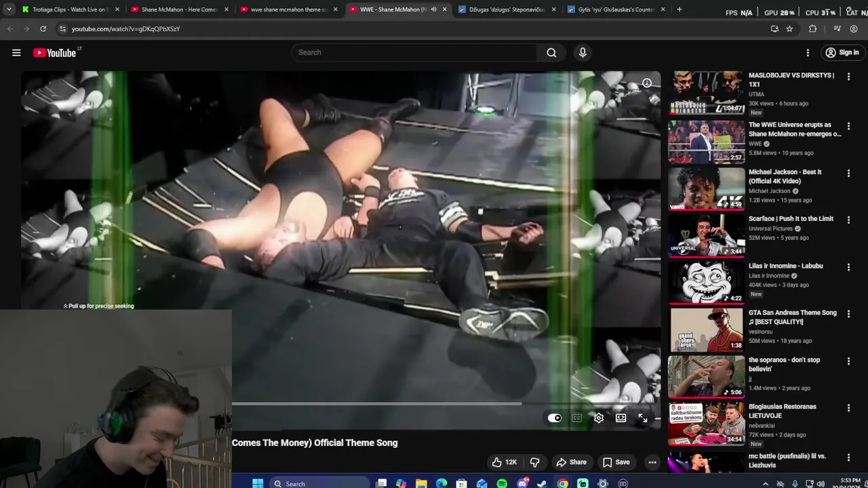Viewport: 868px width, 488px height.
Task: Open options for sopranos don't stop believin'
Action: coord(848,361)
